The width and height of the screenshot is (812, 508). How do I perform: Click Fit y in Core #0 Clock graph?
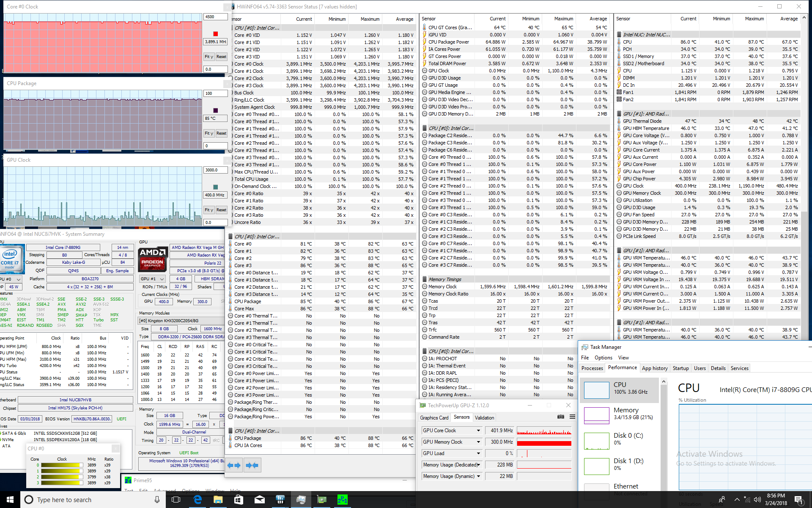(x=208, y=57)
